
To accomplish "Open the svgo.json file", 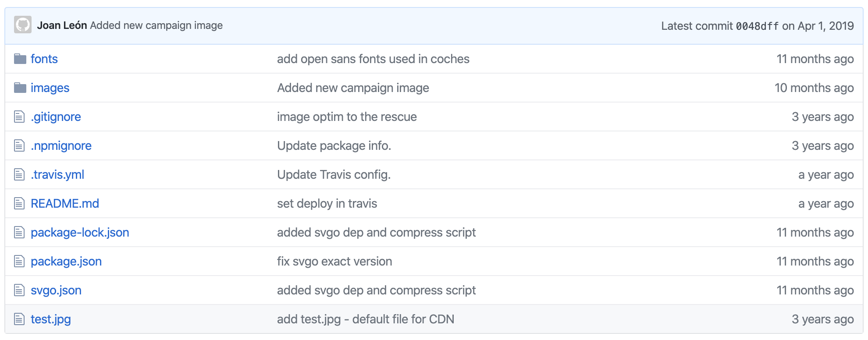I will [56, 290].
